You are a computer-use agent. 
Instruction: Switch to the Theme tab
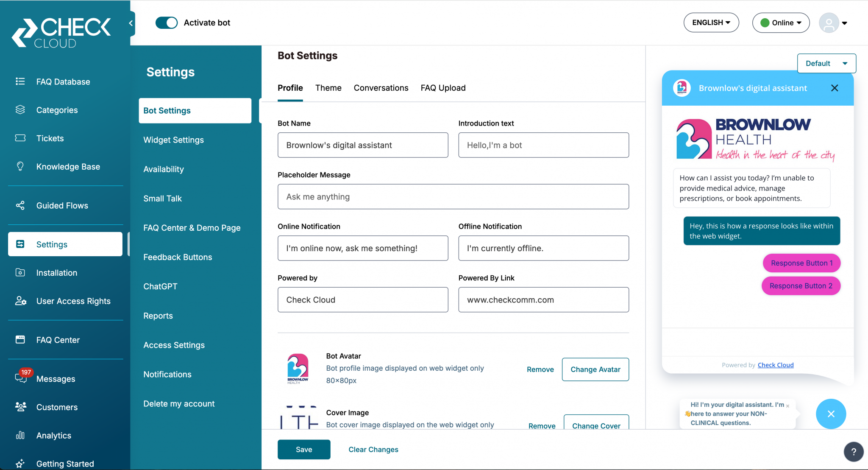328,88
